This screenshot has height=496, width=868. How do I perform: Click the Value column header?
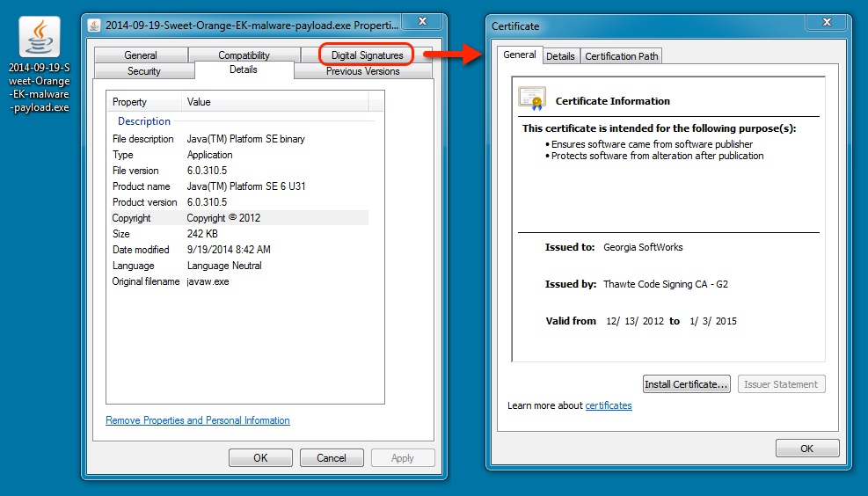(274, 102)
